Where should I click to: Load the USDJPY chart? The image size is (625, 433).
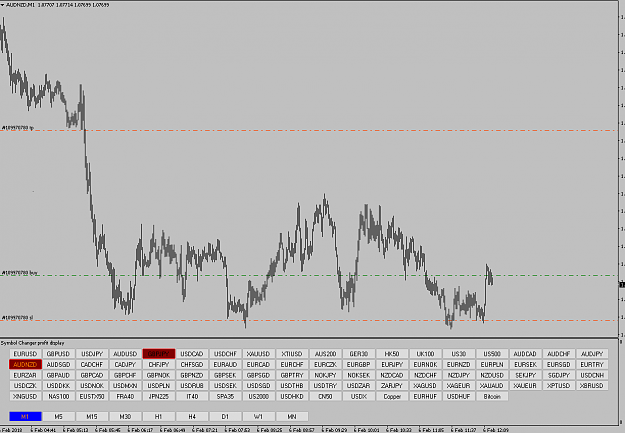point(92,354)
